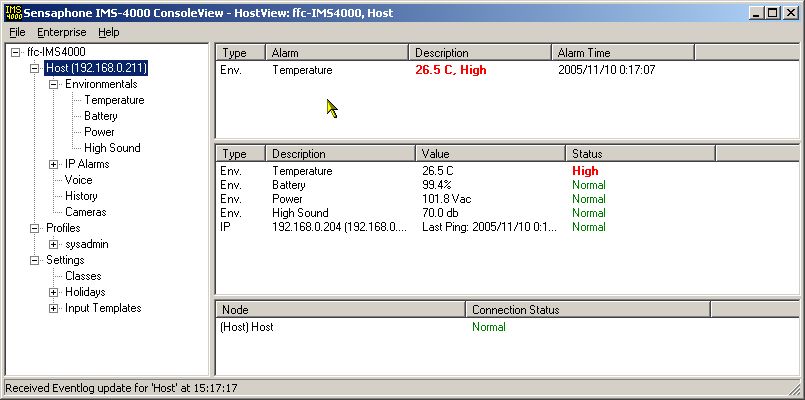Screen dimensions: 805x400
Task: Select the 26.5 C, High alarm entry
Action: point(450,70)
